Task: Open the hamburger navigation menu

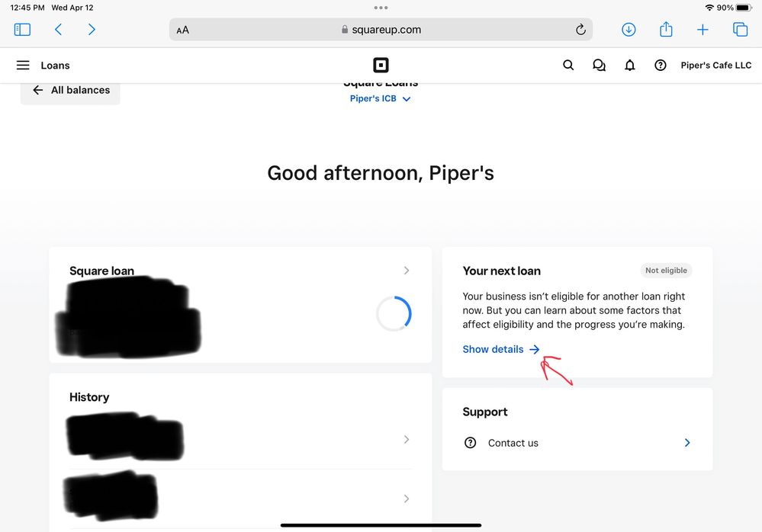Action: pyautogui.click(x=23, y=65)
